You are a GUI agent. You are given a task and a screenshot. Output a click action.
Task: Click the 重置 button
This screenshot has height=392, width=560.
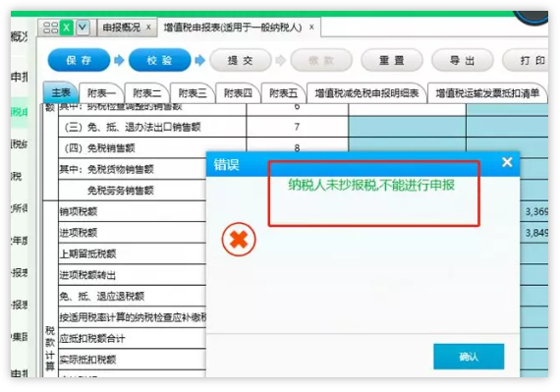[392, 60]
